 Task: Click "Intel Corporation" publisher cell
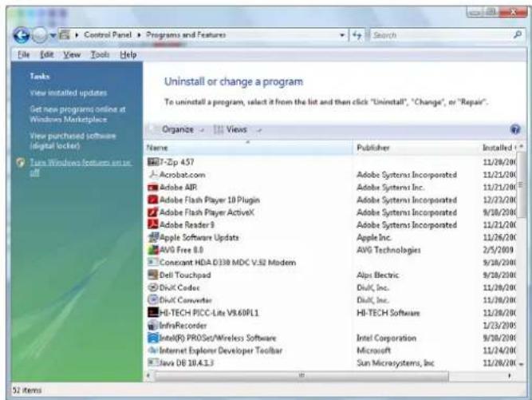(386, 339)
